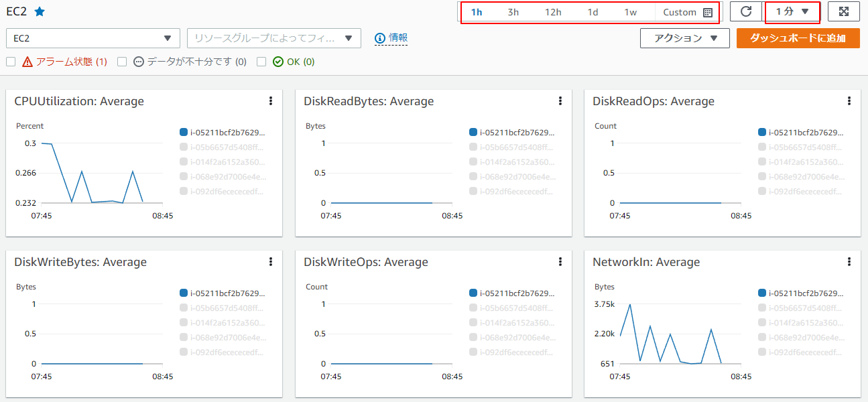Open the アクション dropdown menu
Viewport: 868px width, 402px height.
(x=684, y=38)
